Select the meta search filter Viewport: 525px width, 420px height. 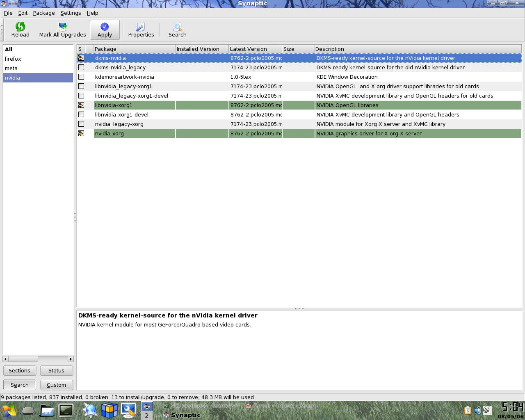[x=38, y=68]
